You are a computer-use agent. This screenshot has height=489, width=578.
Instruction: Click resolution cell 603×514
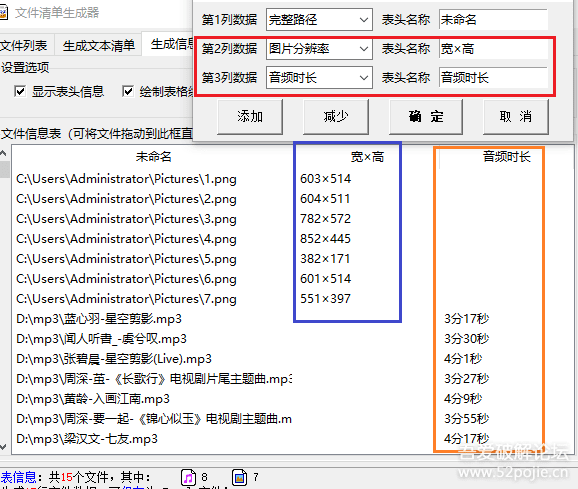point(325,179)
